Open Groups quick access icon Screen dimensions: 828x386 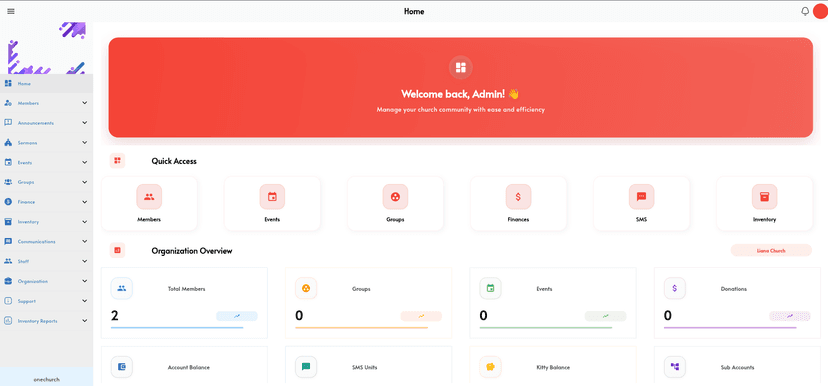pyautogui.click(x=395, y=197)
